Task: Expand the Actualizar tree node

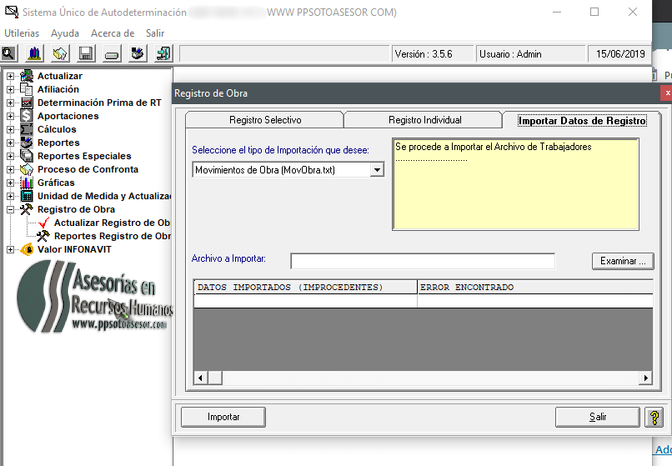Action: coord(10,76)
